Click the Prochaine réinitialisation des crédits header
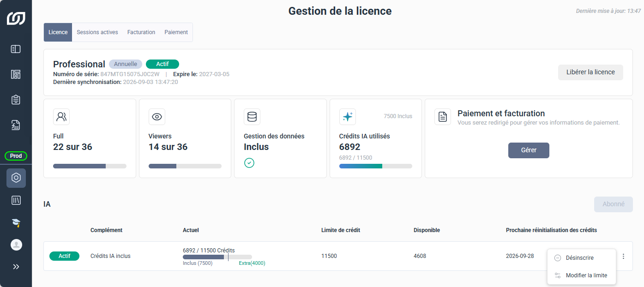This screenshot has height=287, width=644. [x=552, y=230]
